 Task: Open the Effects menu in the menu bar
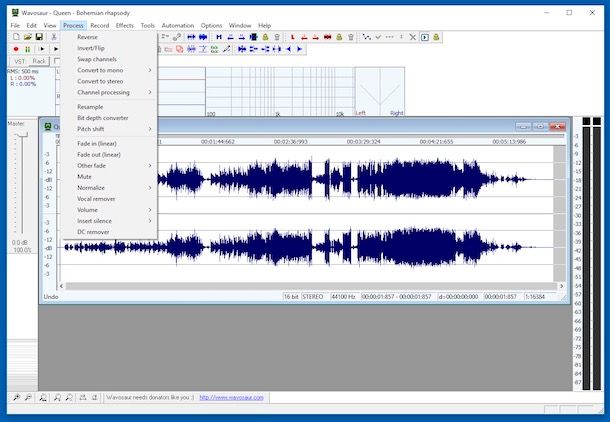coord(124,25)
